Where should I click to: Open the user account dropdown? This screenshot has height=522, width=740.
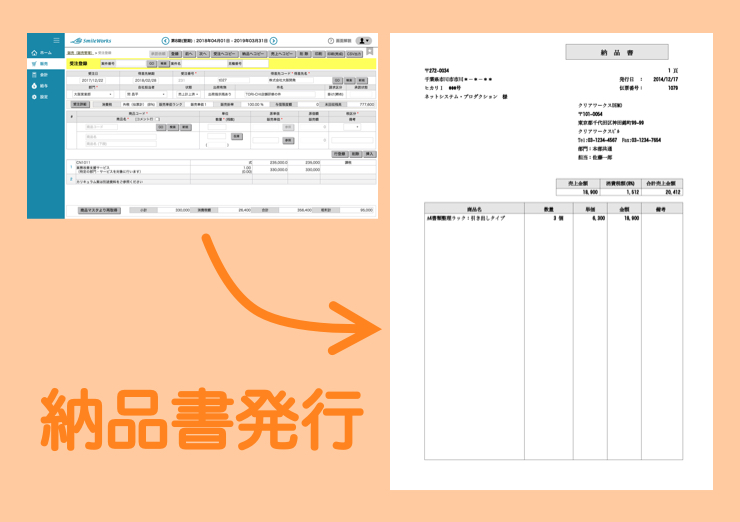363,41
